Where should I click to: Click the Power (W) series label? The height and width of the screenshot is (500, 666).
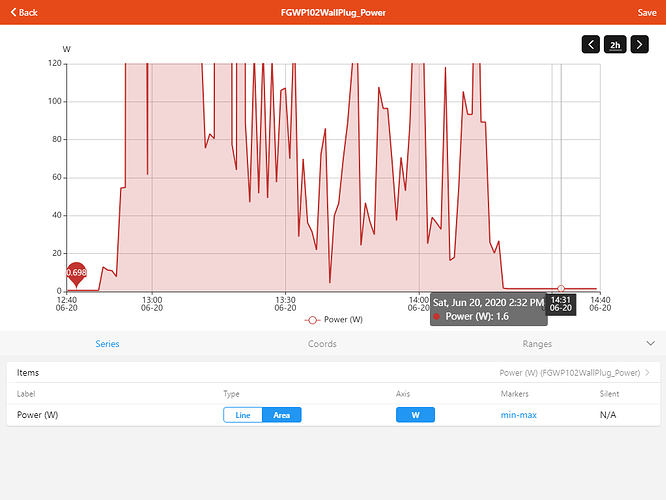(37, 415)
